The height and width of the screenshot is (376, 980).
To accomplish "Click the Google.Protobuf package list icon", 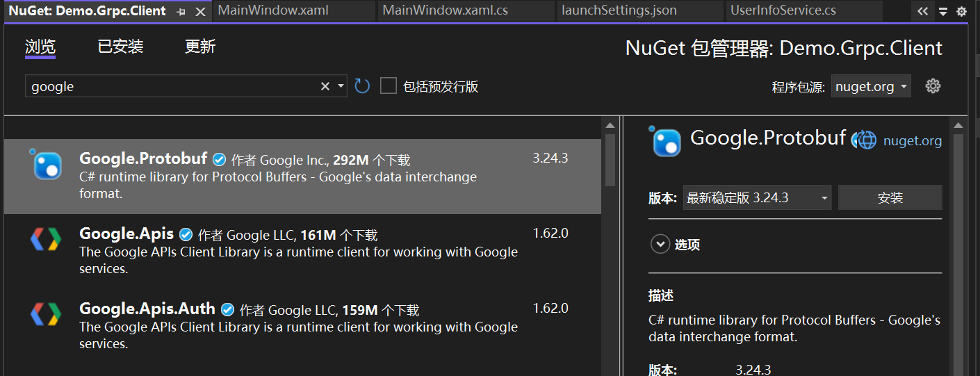I will coord(47,165).
